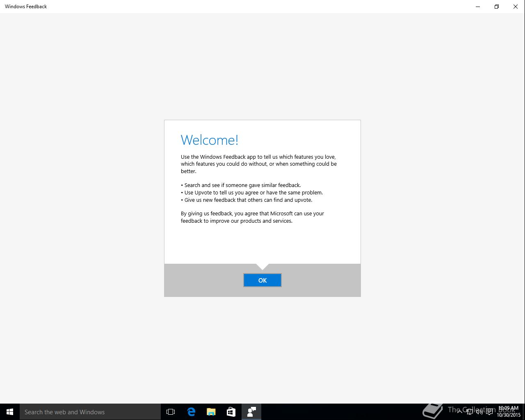Open the network status tray icon
The image size is (525, 420).
click(470, 412)
